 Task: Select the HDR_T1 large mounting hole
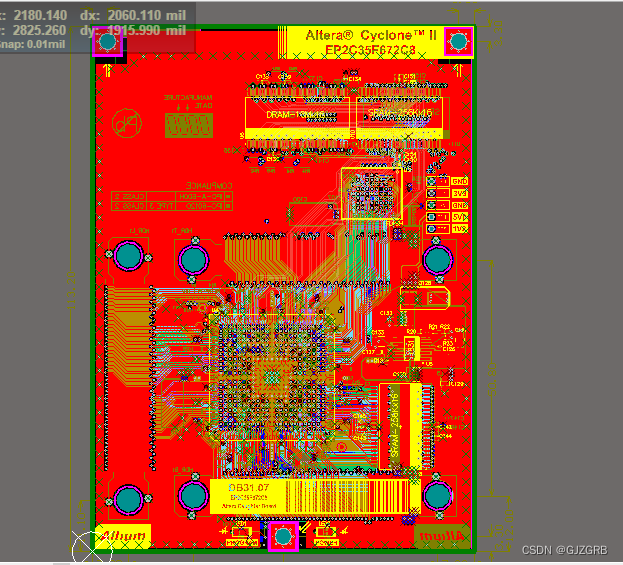pyautogui.click(x=193, y=260)
